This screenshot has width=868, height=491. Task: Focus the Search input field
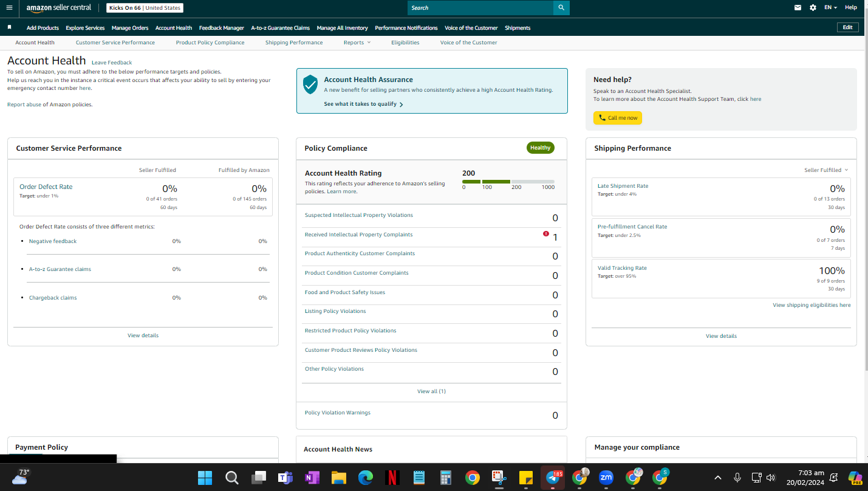480,8
